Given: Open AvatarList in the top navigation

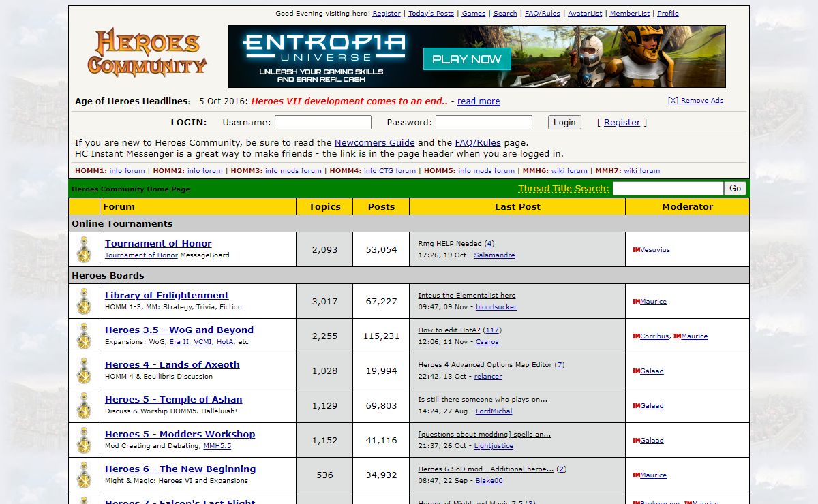Looking at the screenshot, I should [x=585, y=14].
